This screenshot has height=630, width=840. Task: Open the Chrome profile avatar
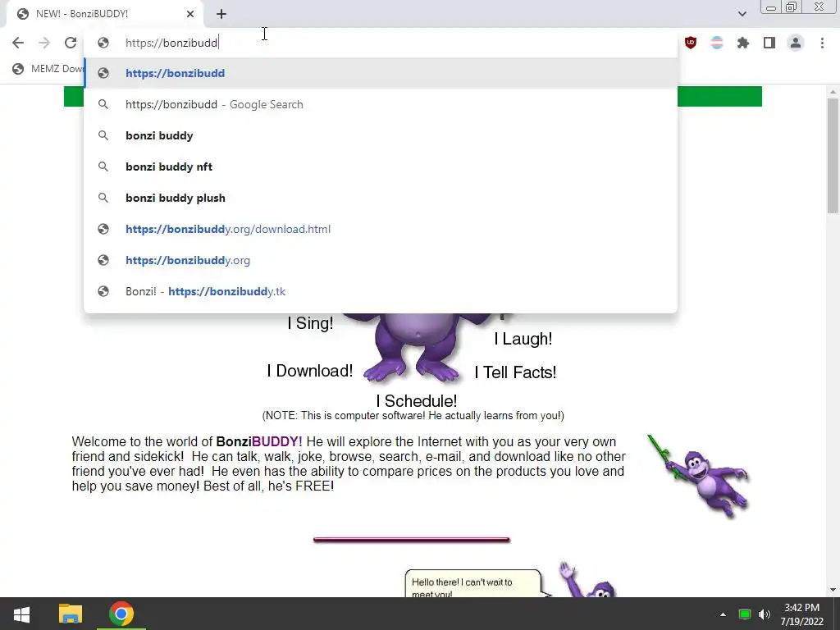pos(796,43)
